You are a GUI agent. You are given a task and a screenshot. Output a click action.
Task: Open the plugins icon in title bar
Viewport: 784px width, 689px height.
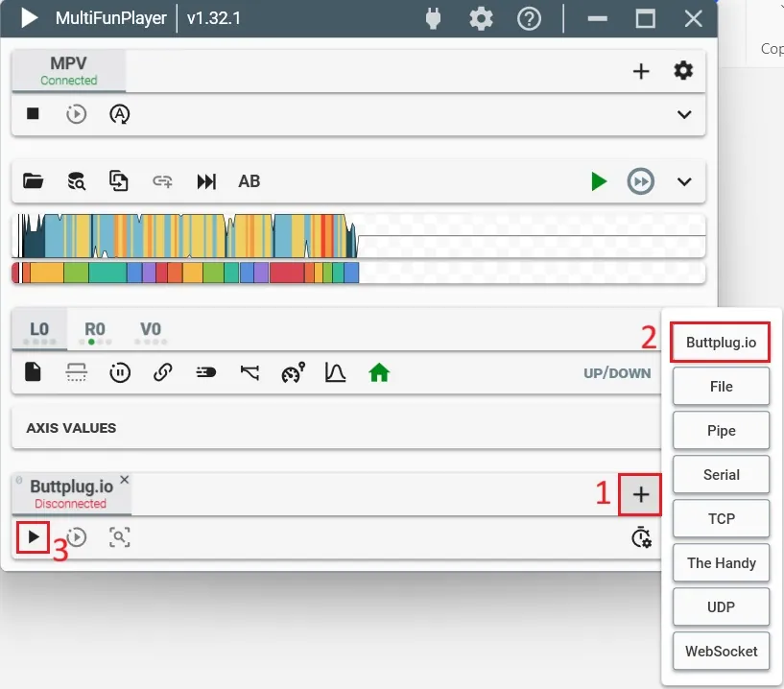[x=433, y=19]
